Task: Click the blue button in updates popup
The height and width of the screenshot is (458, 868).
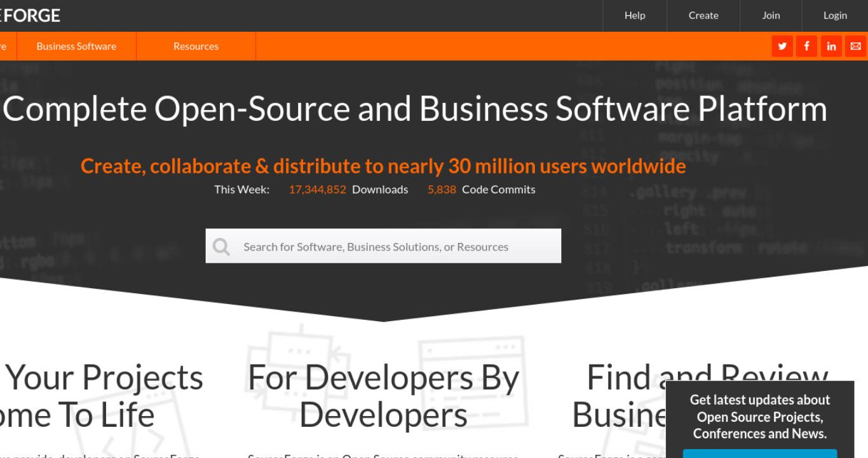Action: point(760,454)
